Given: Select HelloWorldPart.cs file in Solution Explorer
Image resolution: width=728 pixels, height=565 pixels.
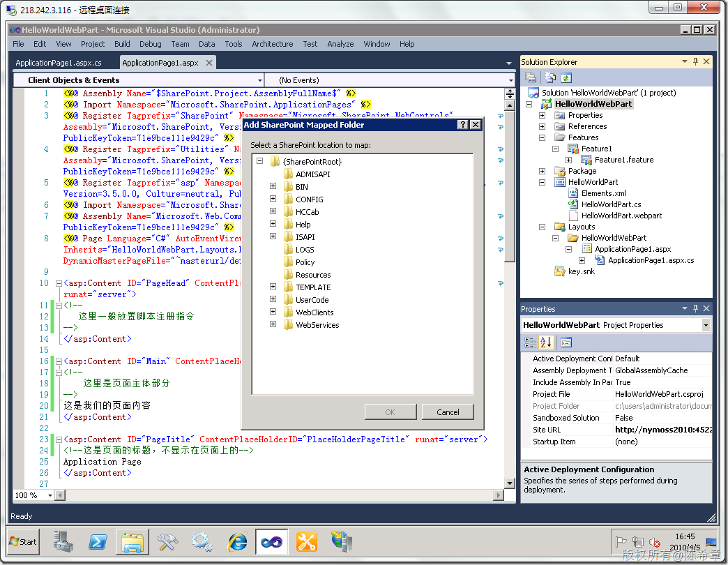Looking at the screenshot, I should tap(611, 204).
